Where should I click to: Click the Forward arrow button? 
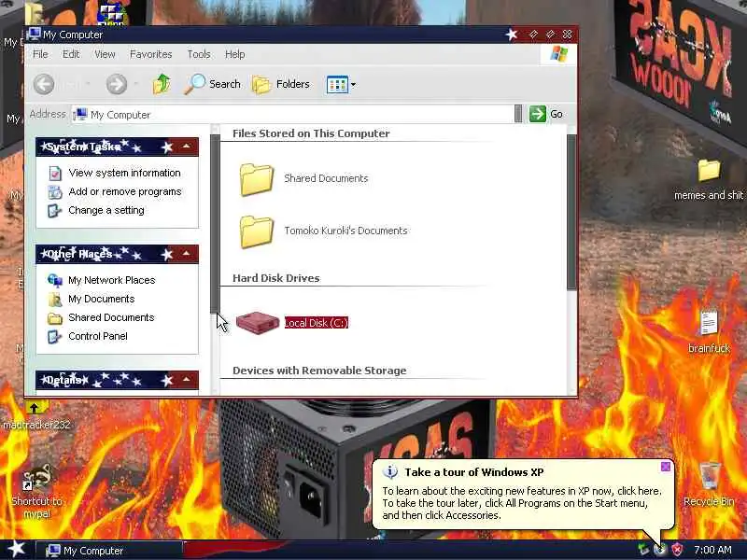(116, 84)
